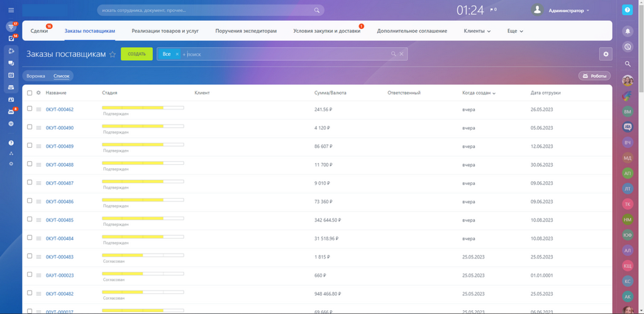Open order link 0КУТ-000490

coord(60,128)
